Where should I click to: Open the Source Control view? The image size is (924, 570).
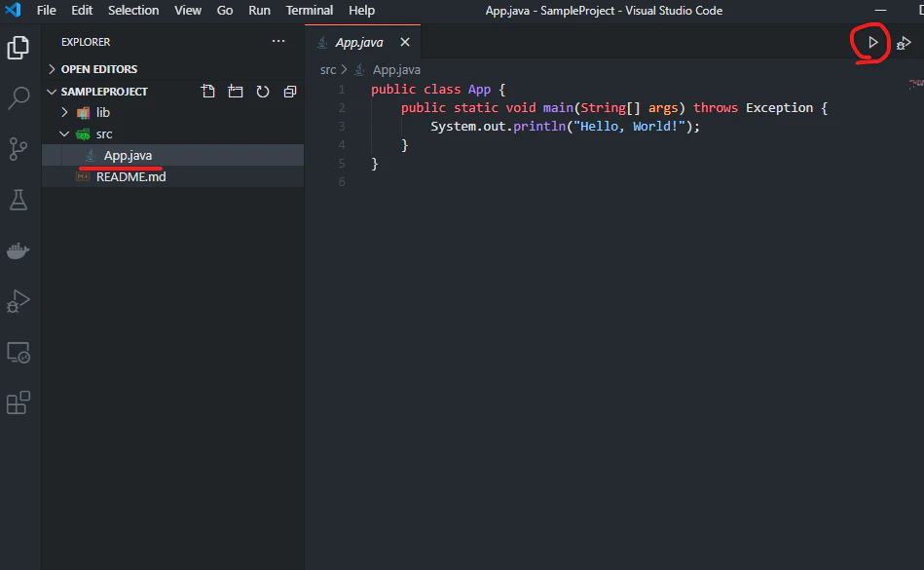tap(19, 149)
